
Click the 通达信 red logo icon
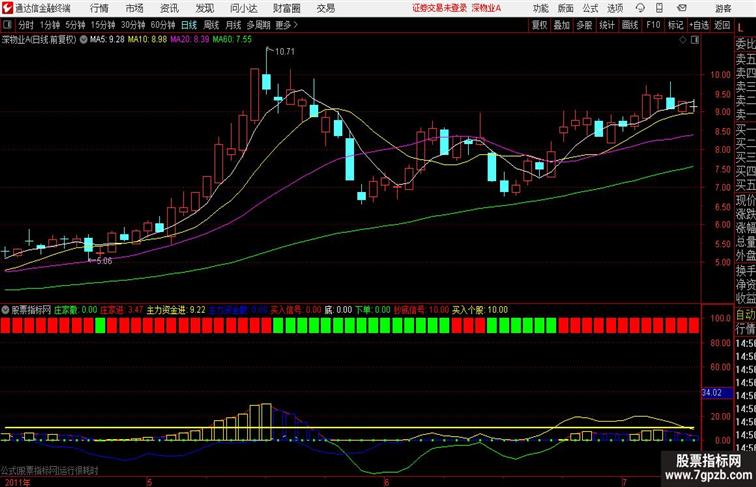coord(7,8)
